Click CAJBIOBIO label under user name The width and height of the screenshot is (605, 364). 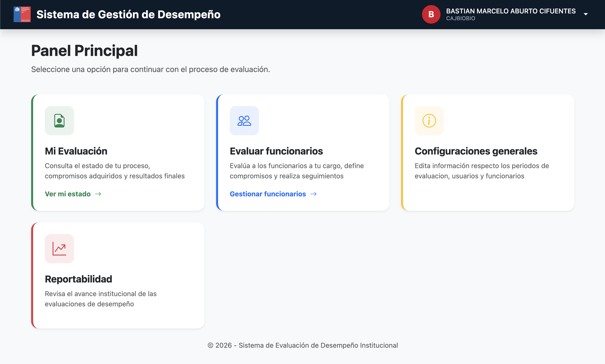tap(460, 18)
